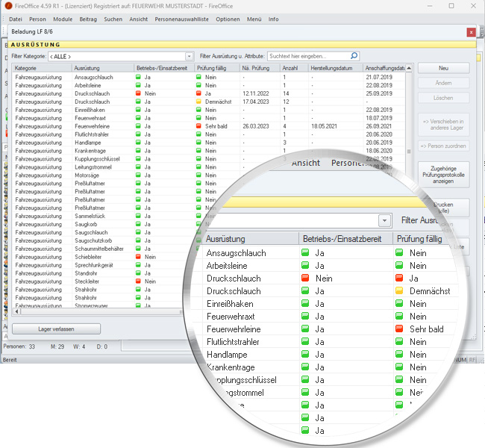Click the Lager verlassen button

point(57,329)
